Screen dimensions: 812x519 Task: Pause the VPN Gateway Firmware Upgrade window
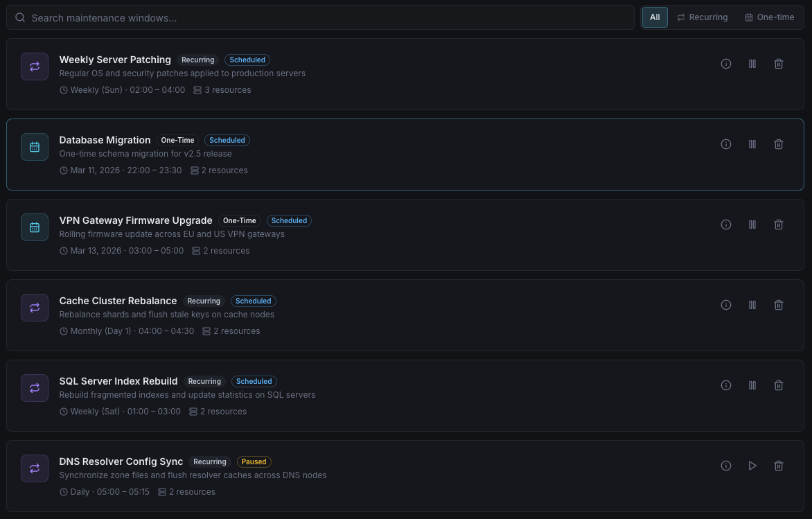[x=752, y=225]
